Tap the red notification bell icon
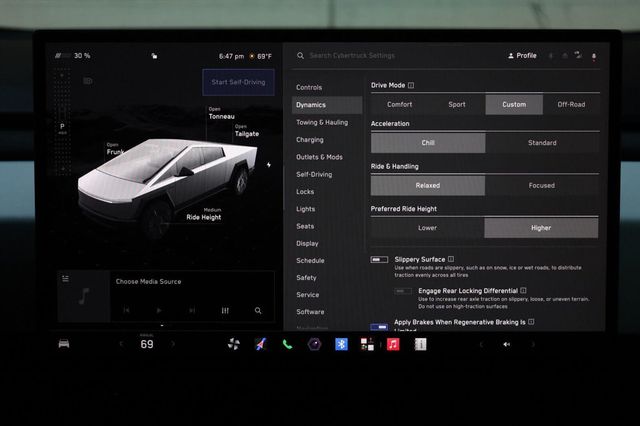The height and width of the screenshot is (426, 640). [594, 56]
